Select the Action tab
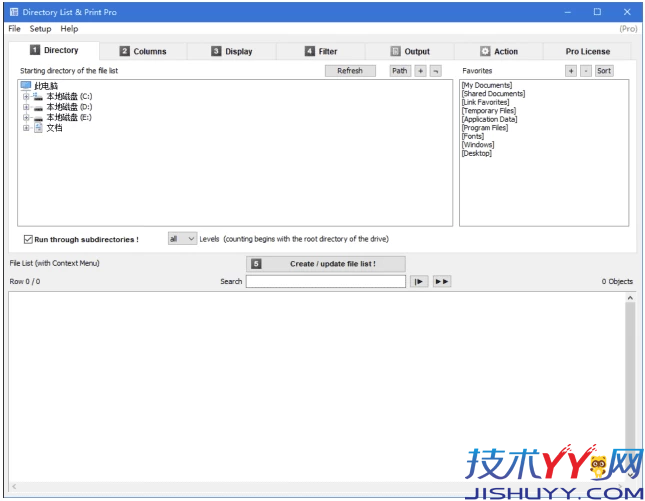 tap(499, 51)
